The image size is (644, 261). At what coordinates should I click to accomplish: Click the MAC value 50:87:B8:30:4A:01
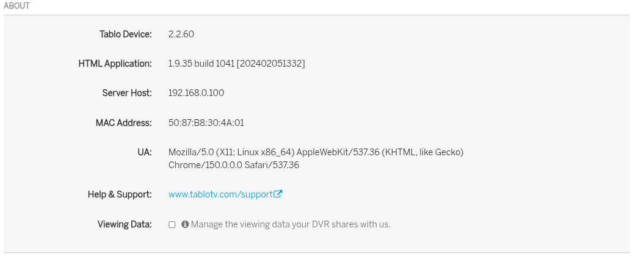click(206, 123)
